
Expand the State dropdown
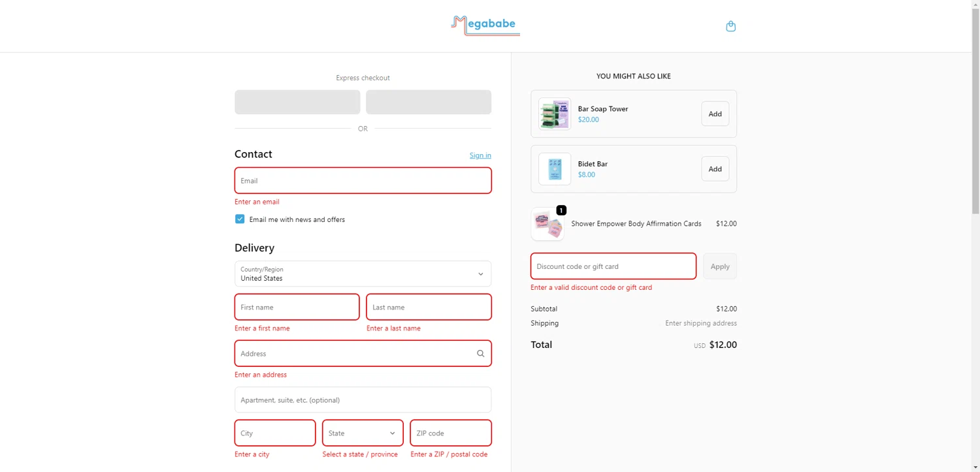(x=363, y=433)
